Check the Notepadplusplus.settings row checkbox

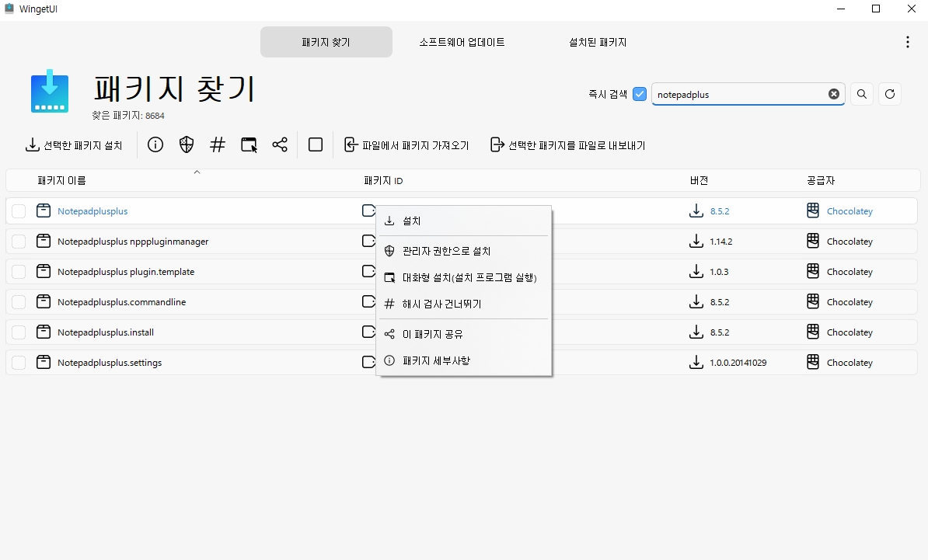tap(18, 362)
